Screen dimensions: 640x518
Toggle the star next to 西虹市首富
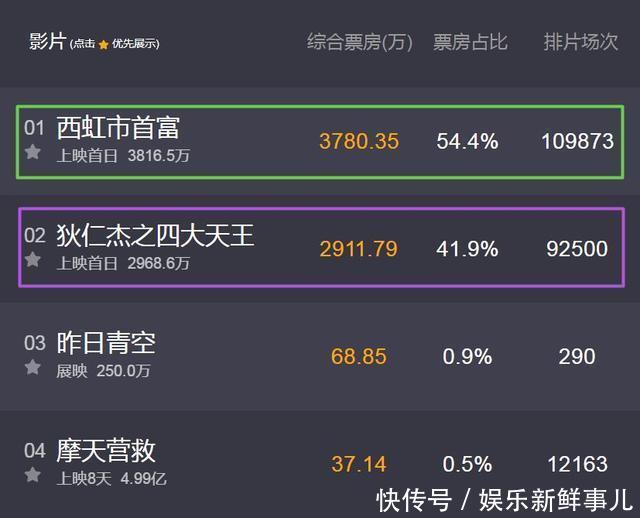[x=33, y=152]
